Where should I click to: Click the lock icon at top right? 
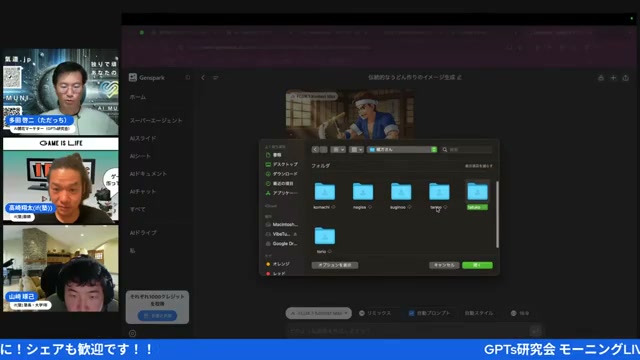pos(600,78)
